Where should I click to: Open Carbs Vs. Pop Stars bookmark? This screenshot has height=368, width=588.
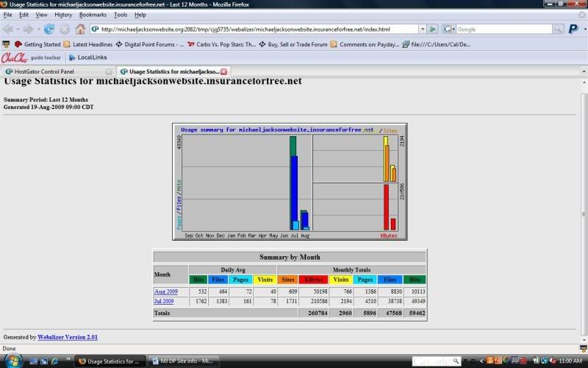coord(222,44)
